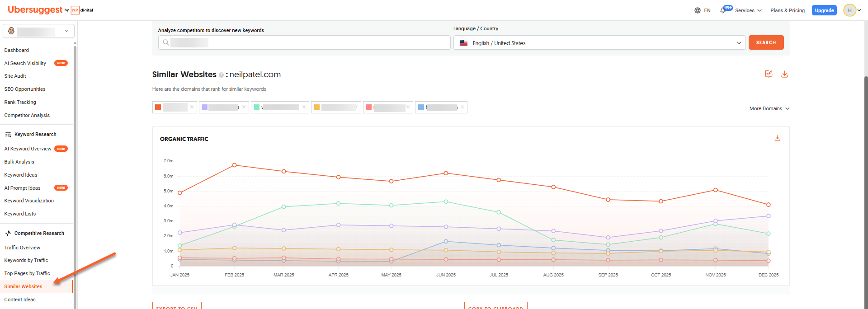This screenshot has width=868, height=309.
Task: Click the blue Upgrade button
Action: [x=824, y=10]
